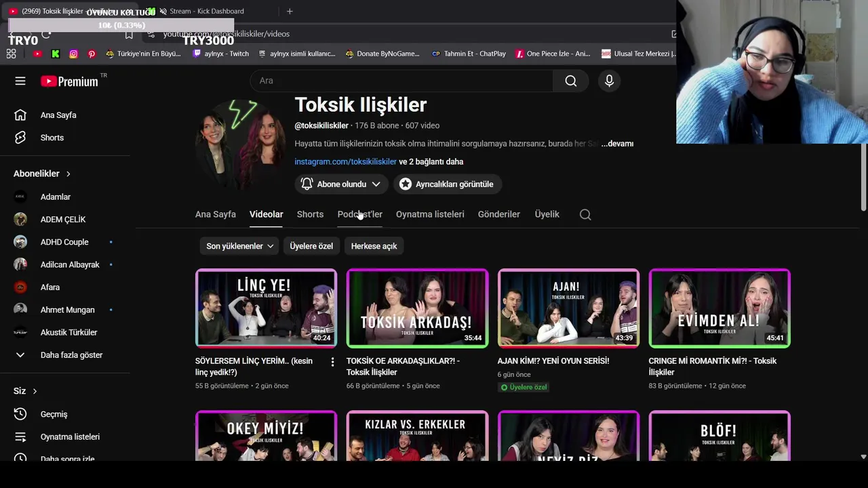Open the Gönderiler tab

coord(499,214)
